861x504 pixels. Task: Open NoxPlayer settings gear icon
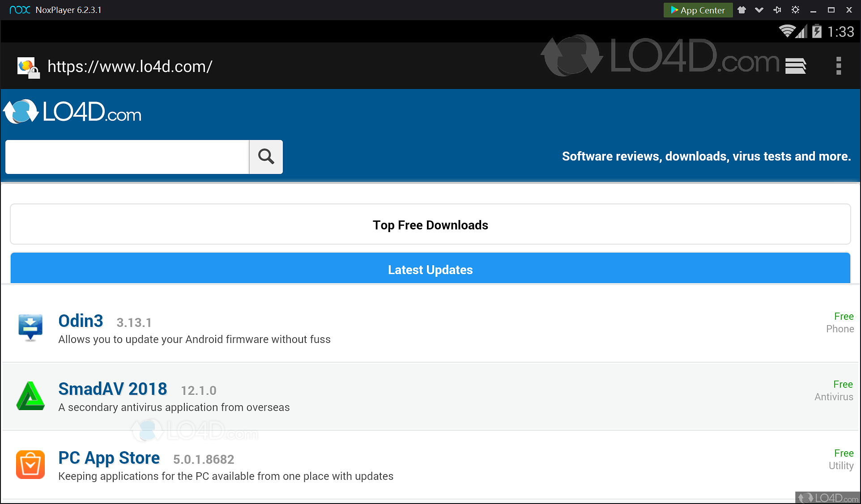795,10
